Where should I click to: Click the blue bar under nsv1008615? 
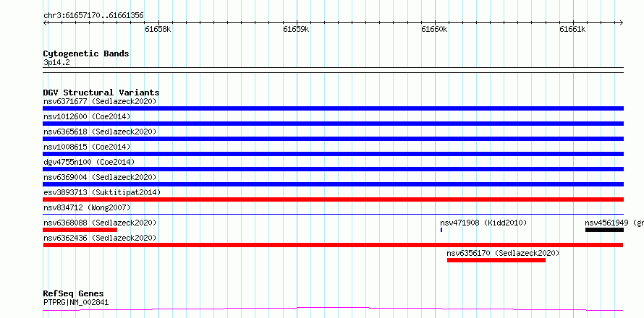pos(333,154)
